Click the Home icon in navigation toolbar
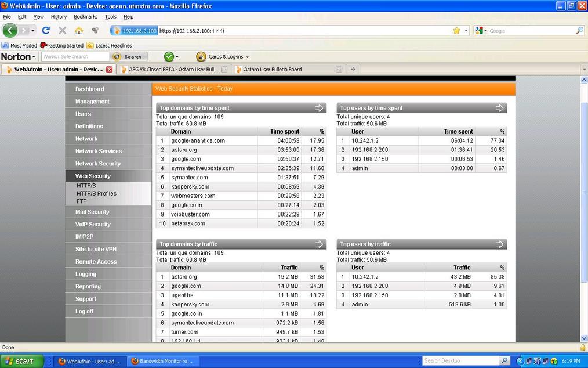 click(x=79, y=30)
